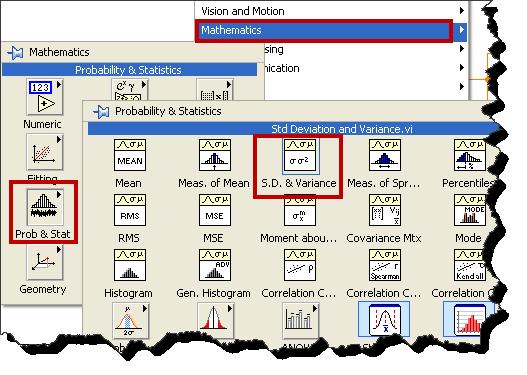The width and height of the screenshot is (527, 375).
Task: Select the Gen. Histogram icon
Action: pyautogui.click(x=215, y=265)
